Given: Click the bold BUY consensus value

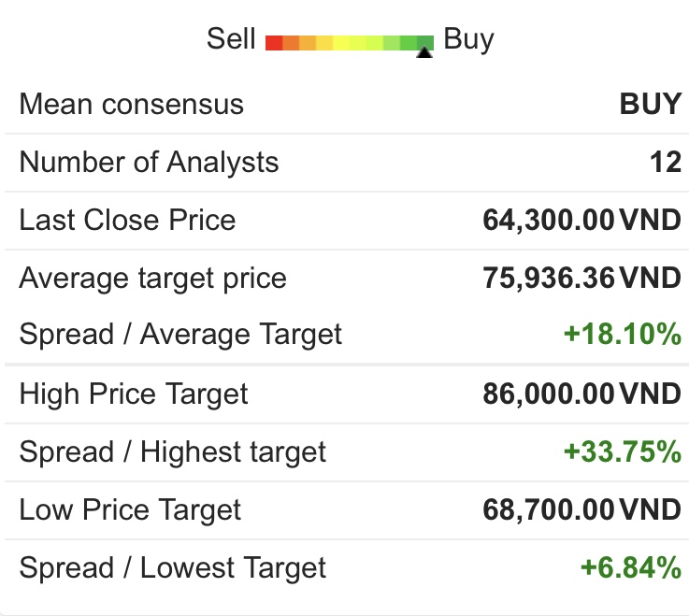Looking at the screenshot, I should click(x=651, y=104).
